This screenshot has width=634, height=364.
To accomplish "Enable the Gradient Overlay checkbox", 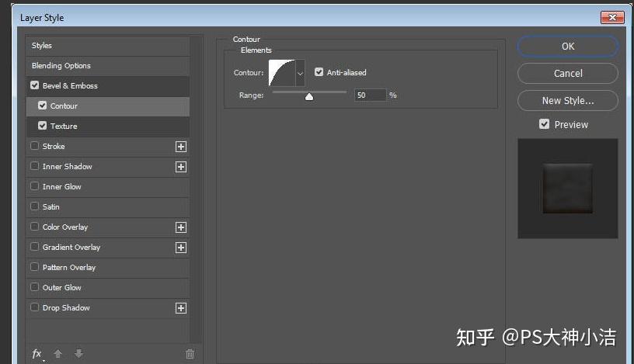I will pos(35,247).
